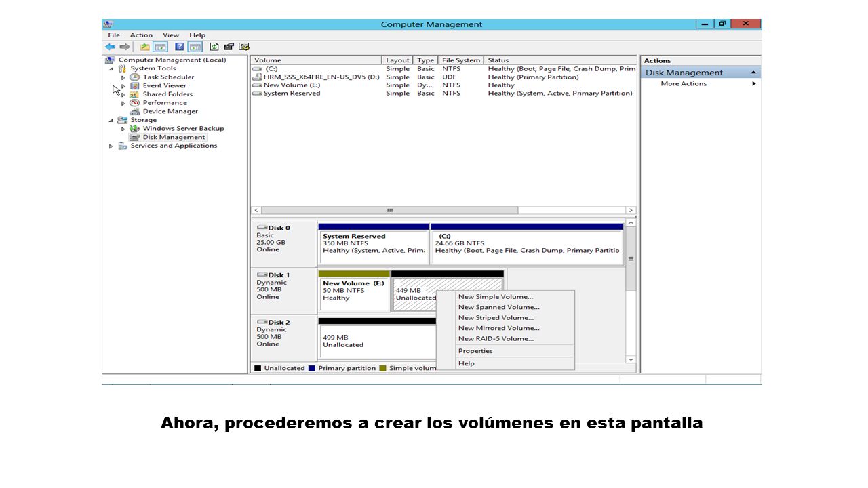Click the Services and Applications icon
Image resolution: width=868 pixels, height=488 pixels.
coord(123,146)
